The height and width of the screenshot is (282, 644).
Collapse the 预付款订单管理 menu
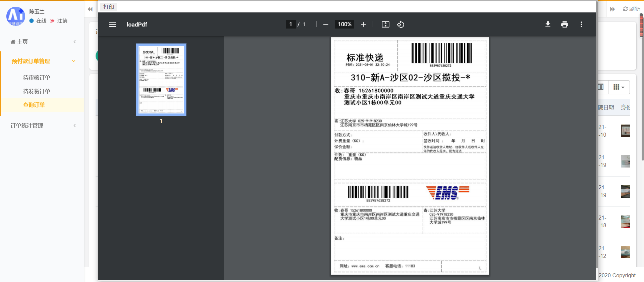point(42,61)
